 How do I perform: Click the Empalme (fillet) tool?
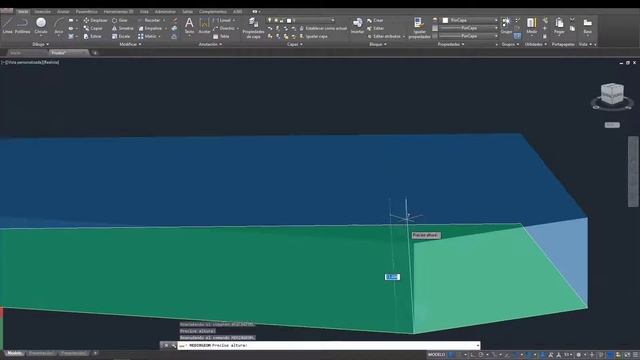click(150, 28)
